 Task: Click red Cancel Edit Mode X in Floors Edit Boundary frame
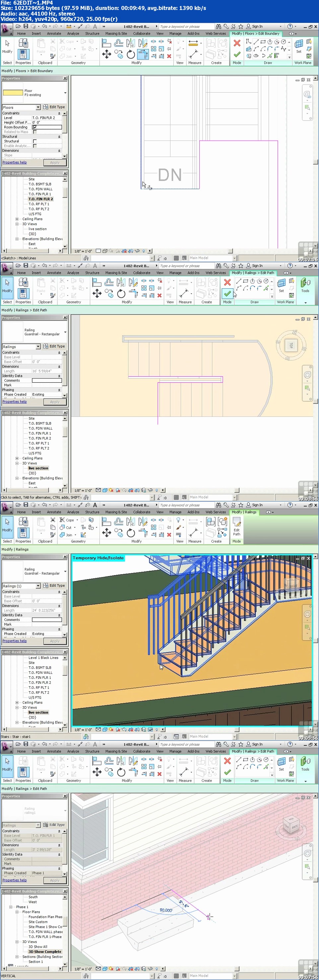click(237, 43)
